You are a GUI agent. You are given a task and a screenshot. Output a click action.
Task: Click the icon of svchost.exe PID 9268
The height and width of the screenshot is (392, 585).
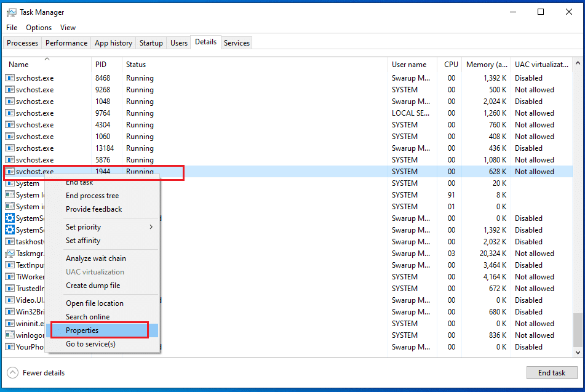click(x=10, y=90)
